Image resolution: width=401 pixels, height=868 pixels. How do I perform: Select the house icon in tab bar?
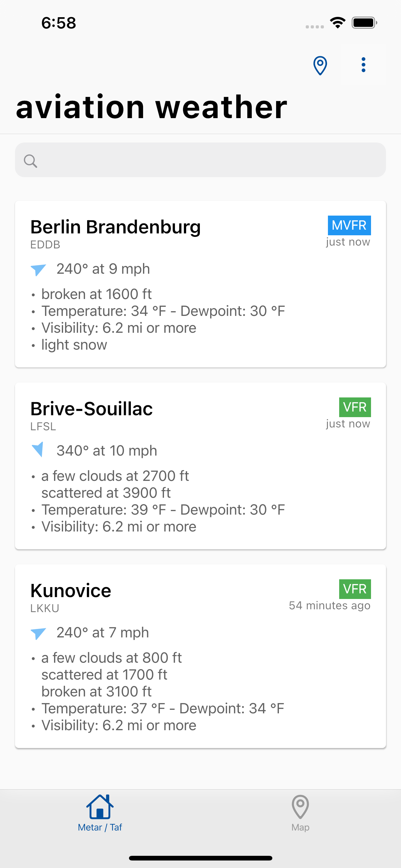[100, 807]
